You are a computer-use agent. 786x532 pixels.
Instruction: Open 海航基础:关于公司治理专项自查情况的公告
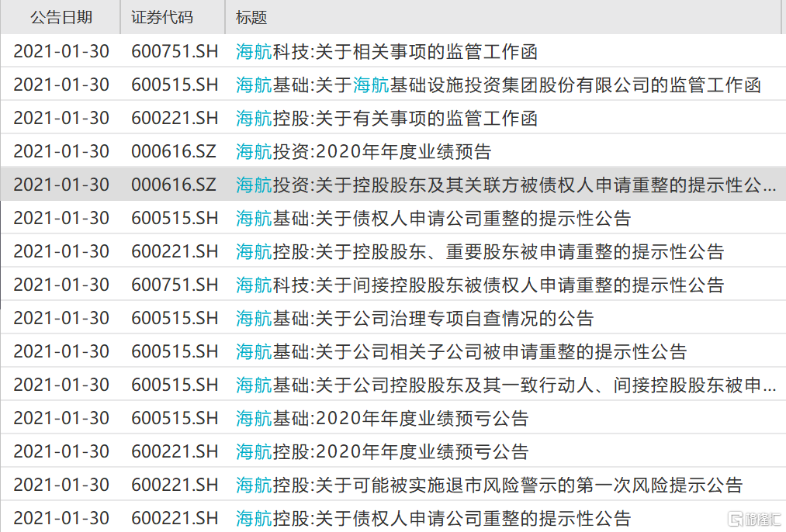pyautogui.click(x=414, y=318)
